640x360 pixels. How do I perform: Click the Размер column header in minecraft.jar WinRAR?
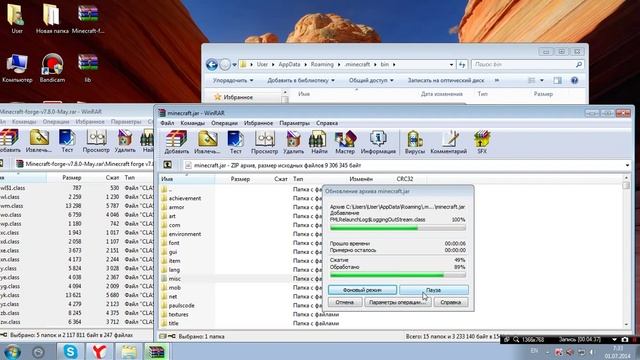tap(240, 179)
